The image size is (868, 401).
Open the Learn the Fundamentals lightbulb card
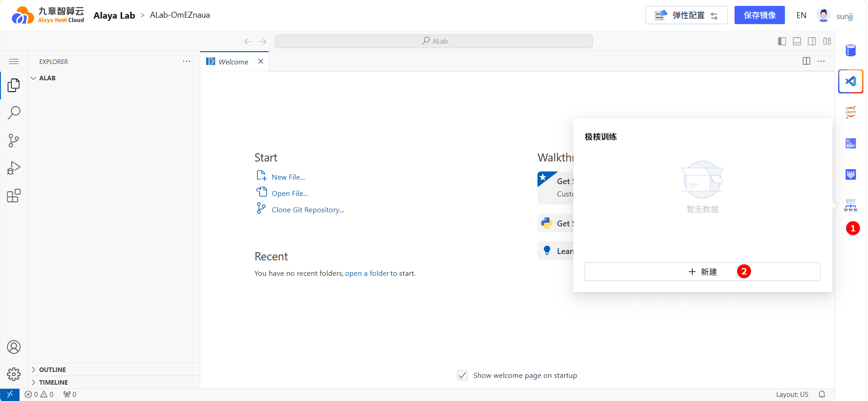556,251
